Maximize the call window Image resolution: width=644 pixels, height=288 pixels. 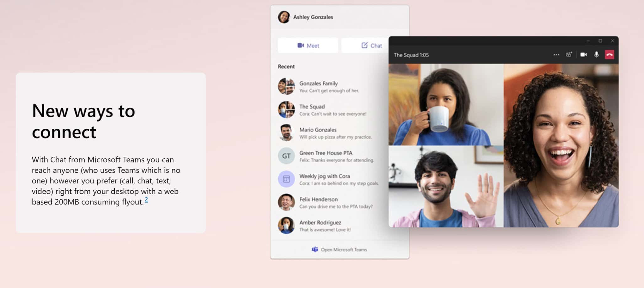coord(600,41)
